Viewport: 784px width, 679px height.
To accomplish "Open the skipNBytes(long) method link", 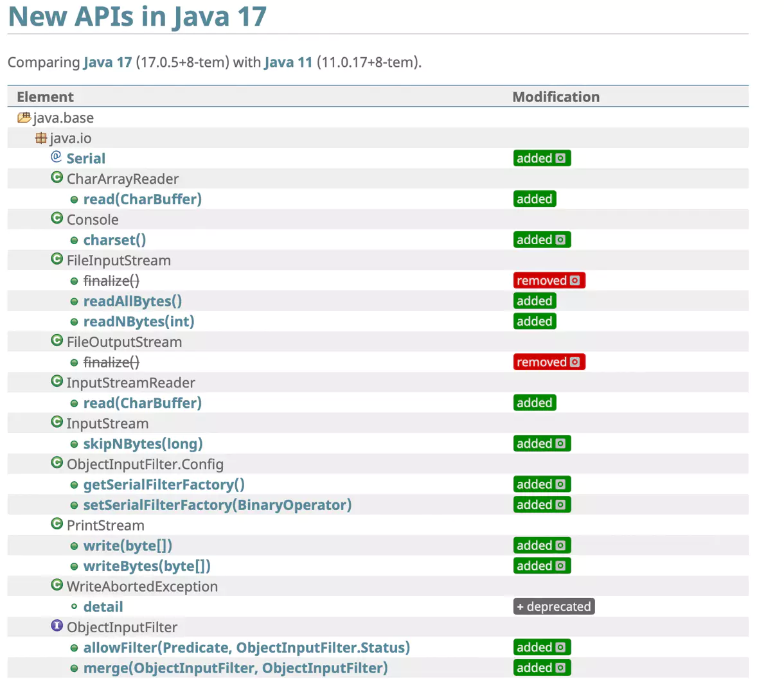I will click(142, 443).
